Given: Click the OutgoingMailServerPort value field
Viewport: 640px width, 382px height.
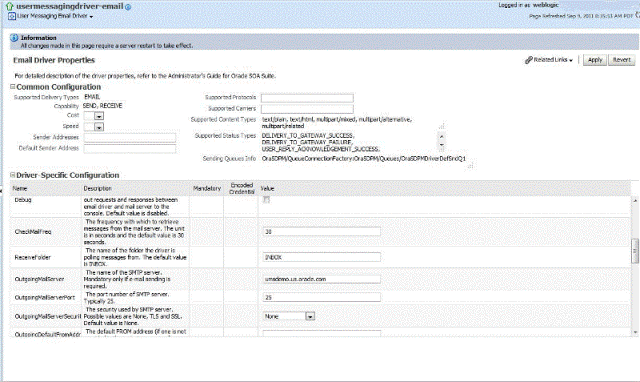Looking at the screenshot, I should [322, 298].
